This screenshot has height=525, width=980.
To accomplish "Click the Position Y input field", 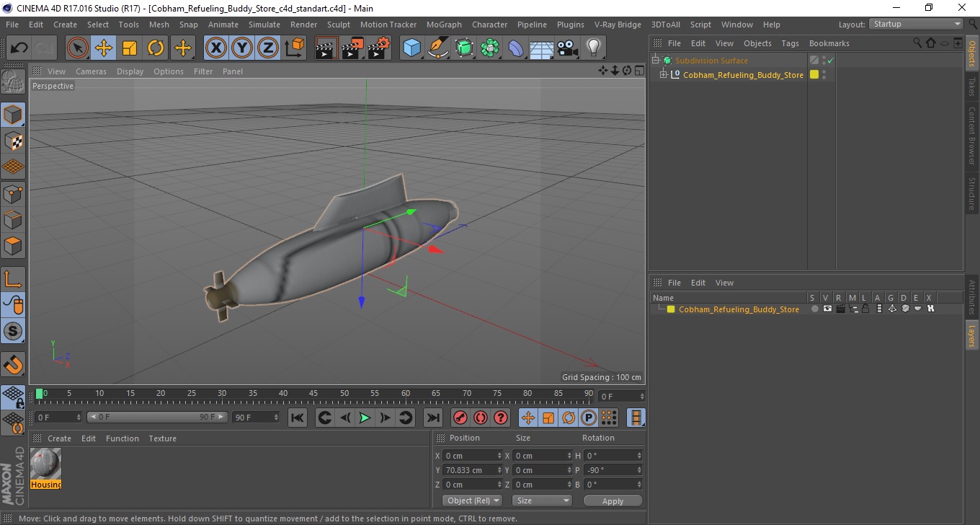I will (473, 470).
